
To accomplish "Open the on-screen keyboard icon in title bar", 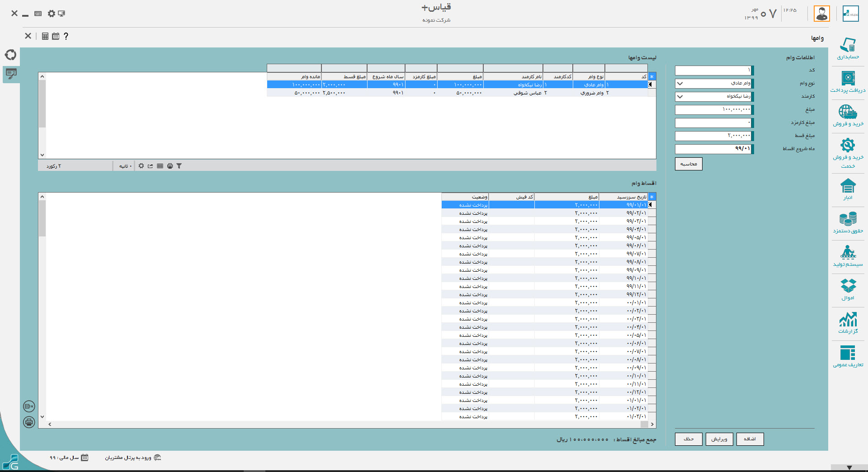I will (x=38, y=14).
